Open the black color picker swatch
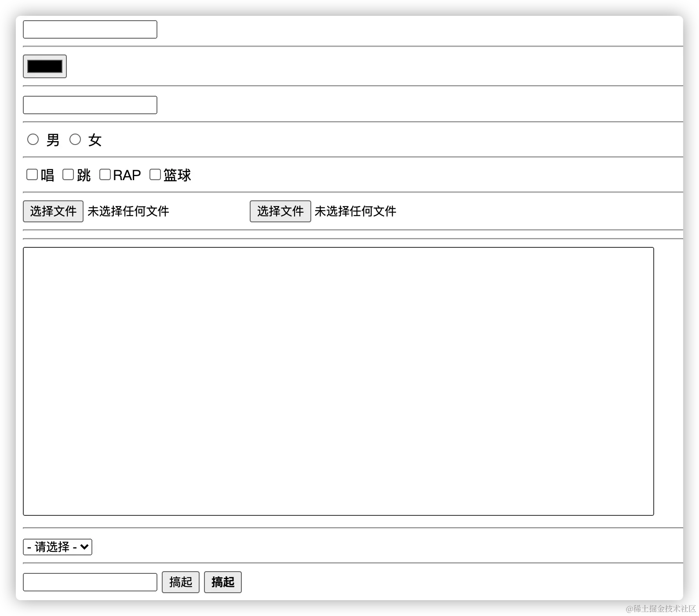Image resolution: width=699 pixels, height=616 pixels. point(45,66)
